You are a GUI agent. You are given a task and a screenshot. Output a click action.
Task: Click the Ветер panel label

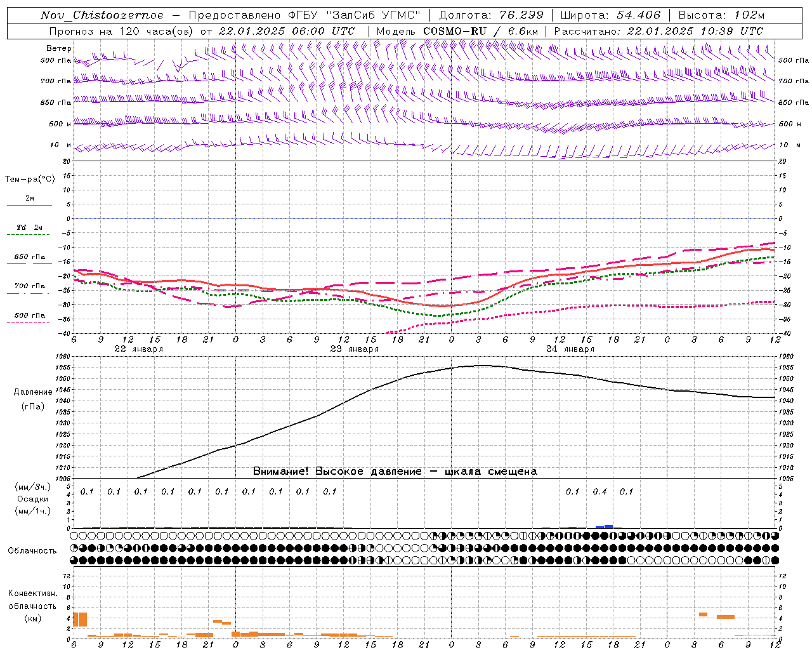coord(59,48)
